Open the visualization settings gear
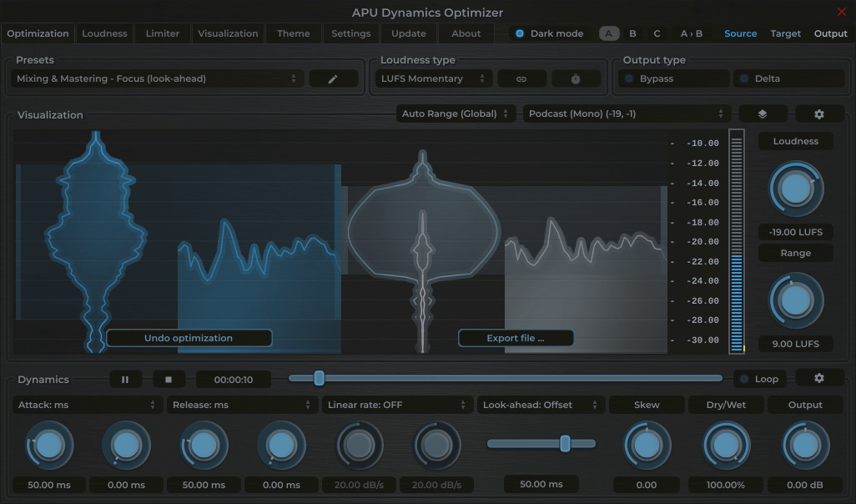 819,113
